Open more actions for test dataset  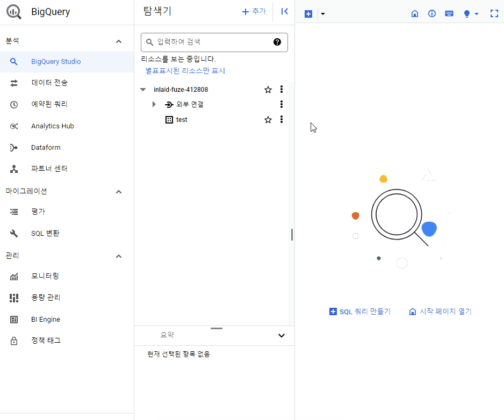(x=282, y=120)
